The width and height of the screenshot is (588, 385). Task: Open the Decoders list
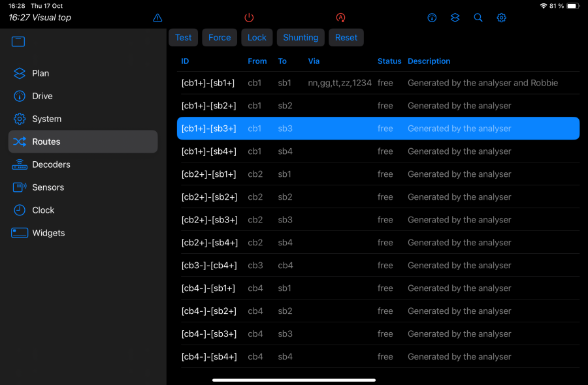pyautogui.click(x=50, y=164)
